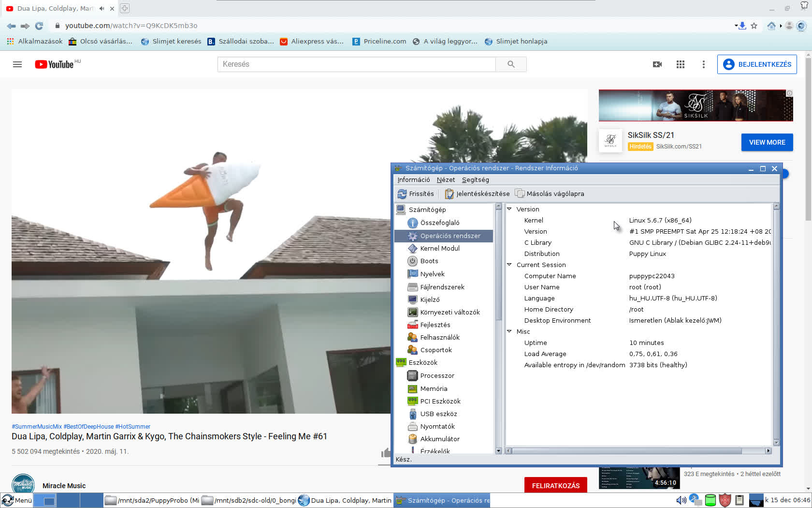The height and width of the screenshot is (508, 812).
Task: Select Memória tree entry
Action: coord(433,388)
